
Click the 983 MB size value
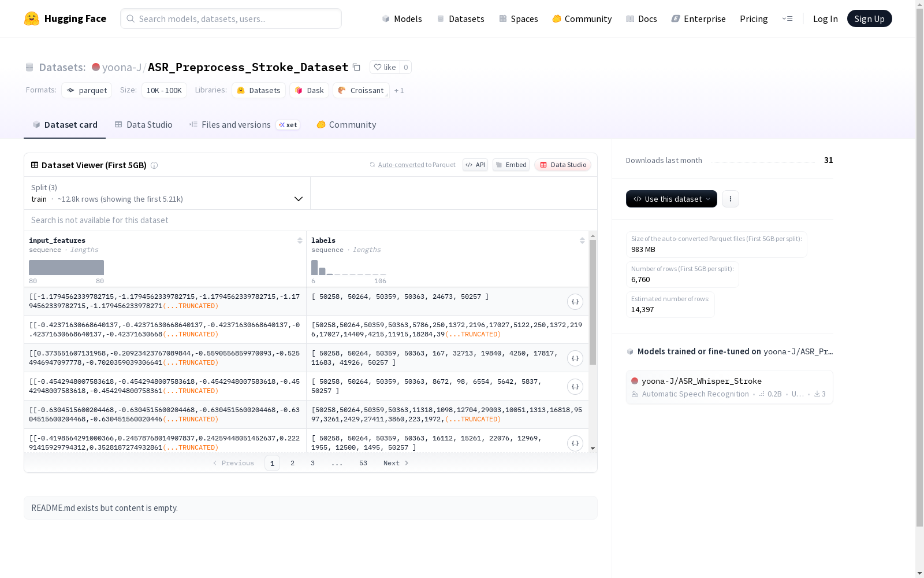(643, 250)
